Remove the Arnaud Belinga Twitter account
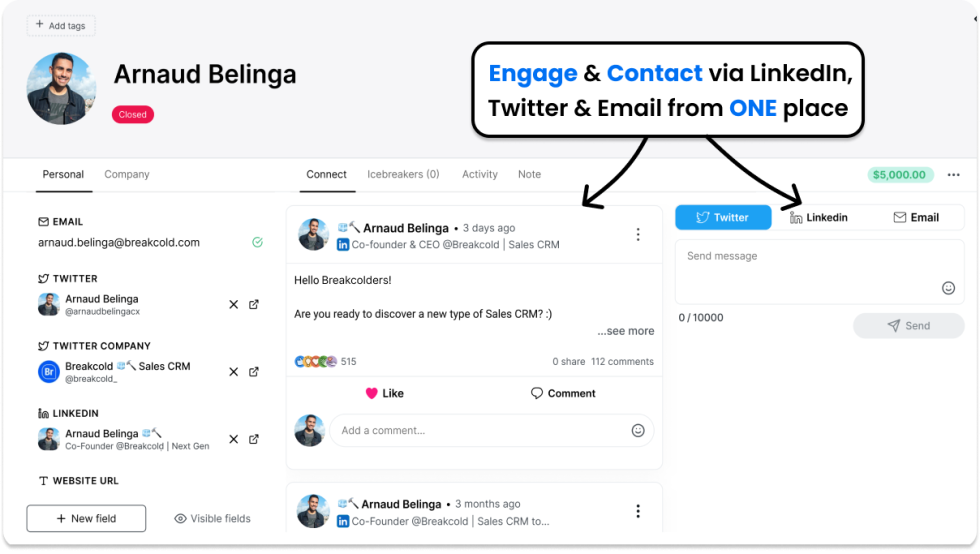 point(233,305)
